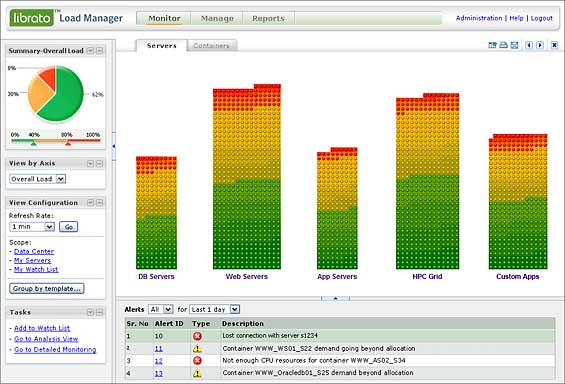This screenshot has width=565, height=384.
Task: Click Group by template button
Action: coord(46,289)
